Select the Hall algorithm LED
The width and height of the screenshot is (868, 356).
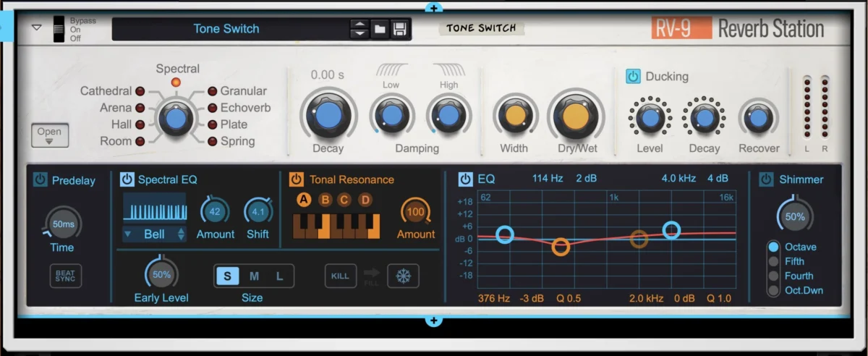(x=140, y=125)
